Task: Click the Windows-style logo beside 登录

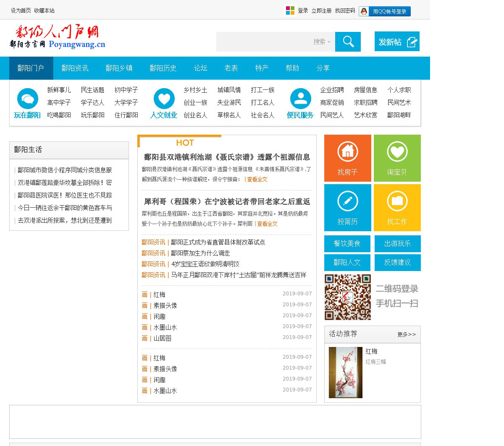Action: 290,10
